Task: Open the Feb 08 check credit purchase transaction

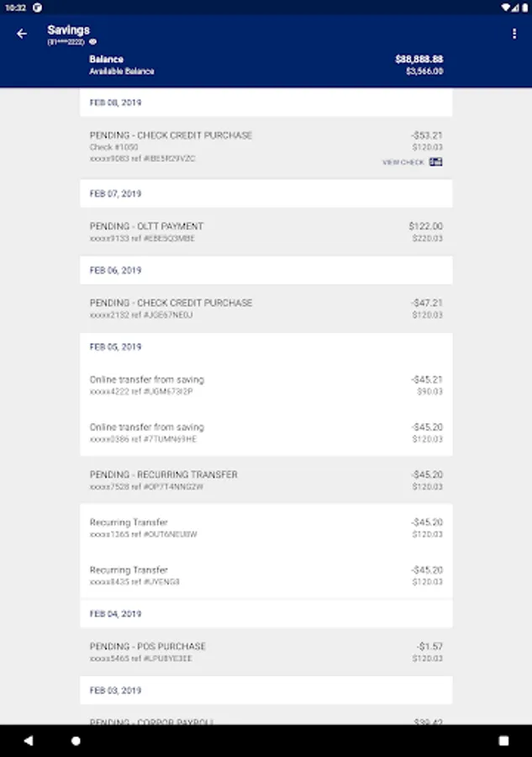Action: pyautogui.click(x=266, y=146)
